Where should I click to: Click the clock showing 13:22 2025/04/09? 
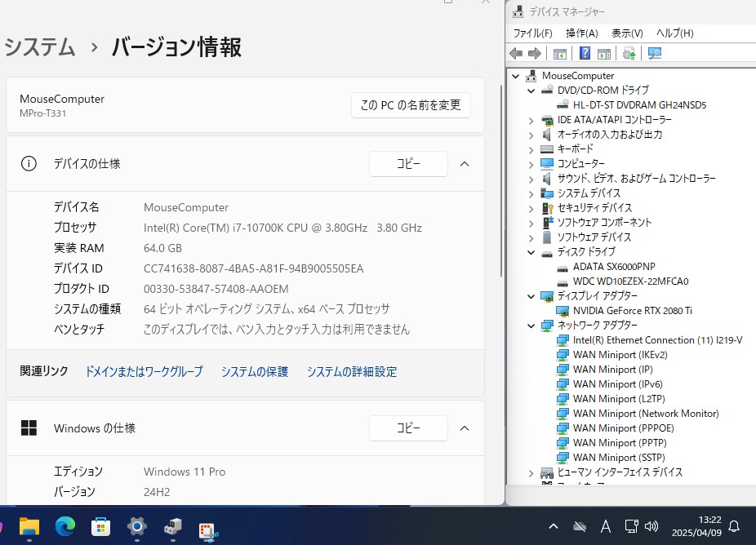(x=696, y=526)
